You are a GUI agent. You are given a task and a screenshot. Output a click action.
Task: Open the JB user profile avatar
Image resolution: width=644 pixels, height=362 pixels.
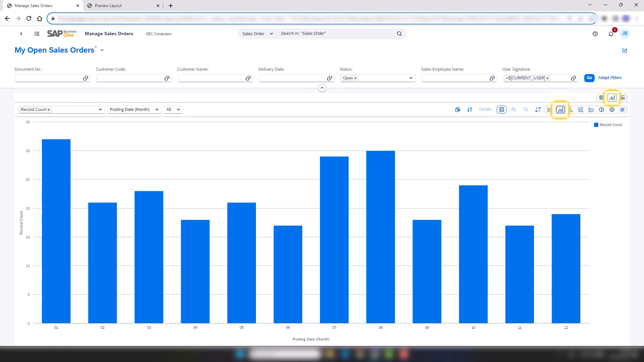(x=625, y=34)
